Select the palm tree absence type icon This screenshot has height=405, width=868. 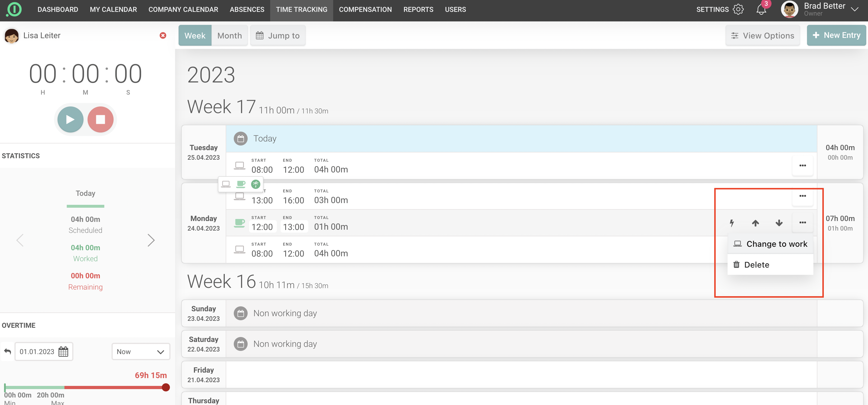(x=256, y=184)
